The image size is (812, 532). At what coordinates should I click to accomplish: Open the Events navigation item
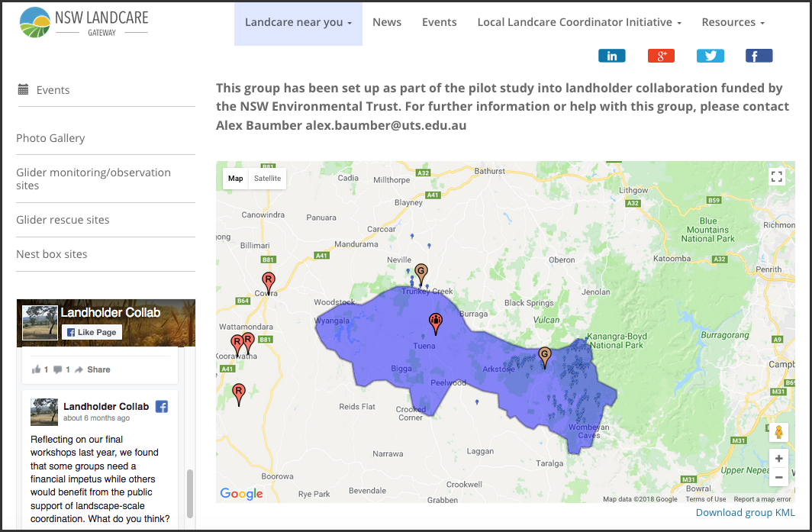point(439,22)
